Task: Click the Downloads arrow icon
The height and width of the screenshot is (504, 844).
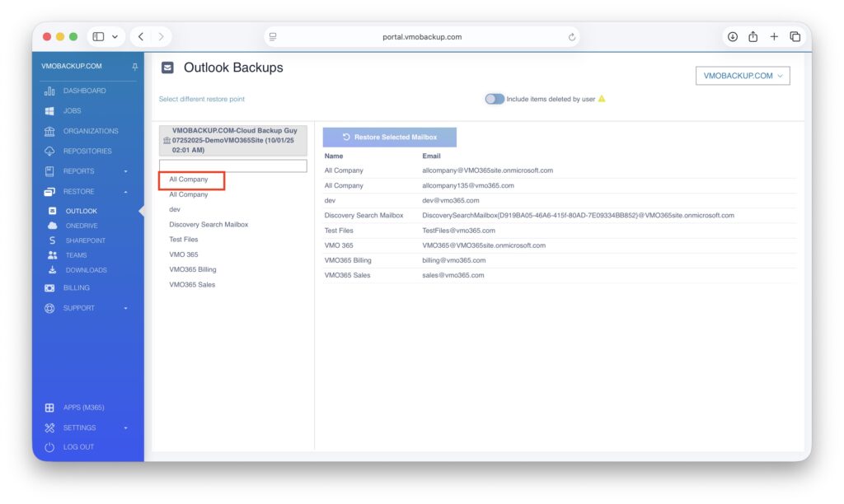Action: tap(53, 270)
